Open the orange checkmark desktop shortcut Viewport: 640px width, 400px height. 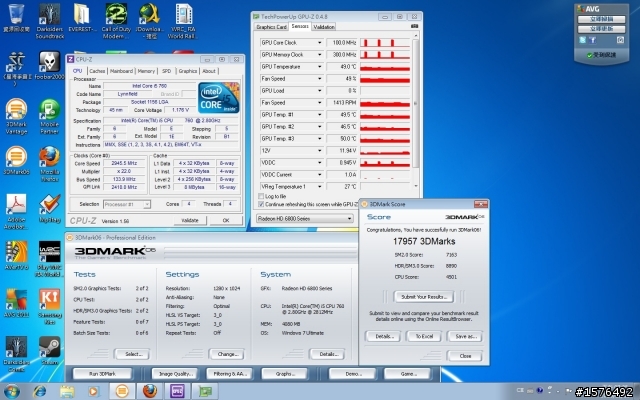(x=49, y=209)
